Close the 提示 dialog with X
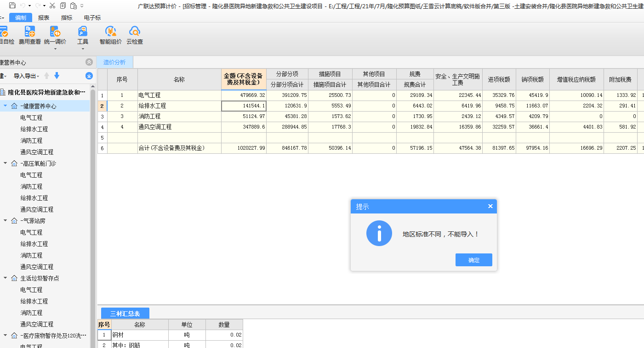 pyautogui.click(x=490, y=207)
